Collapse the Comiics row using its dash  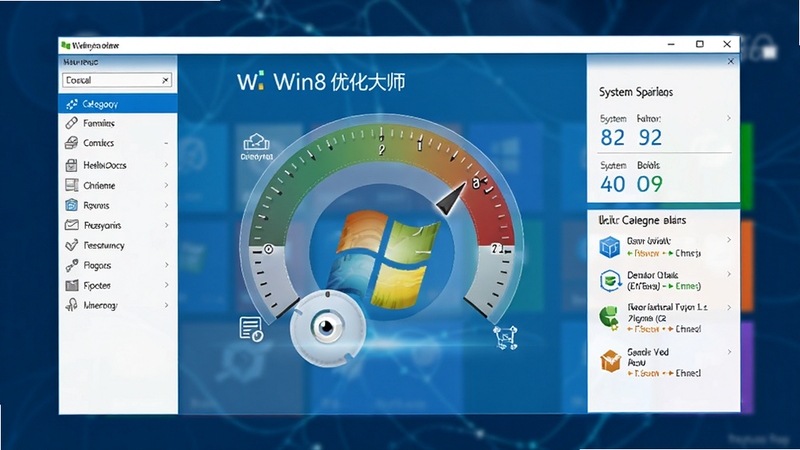[166, 143]
